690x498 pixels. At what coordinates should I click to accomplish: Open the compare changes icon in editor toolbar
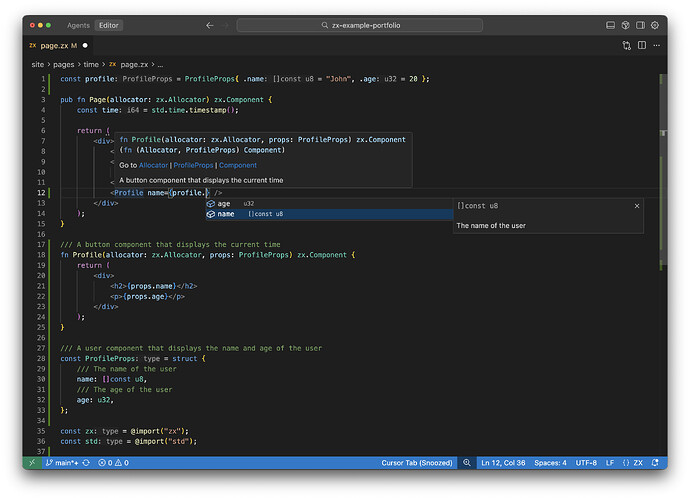pyautogui.click(x=626, y=45)
